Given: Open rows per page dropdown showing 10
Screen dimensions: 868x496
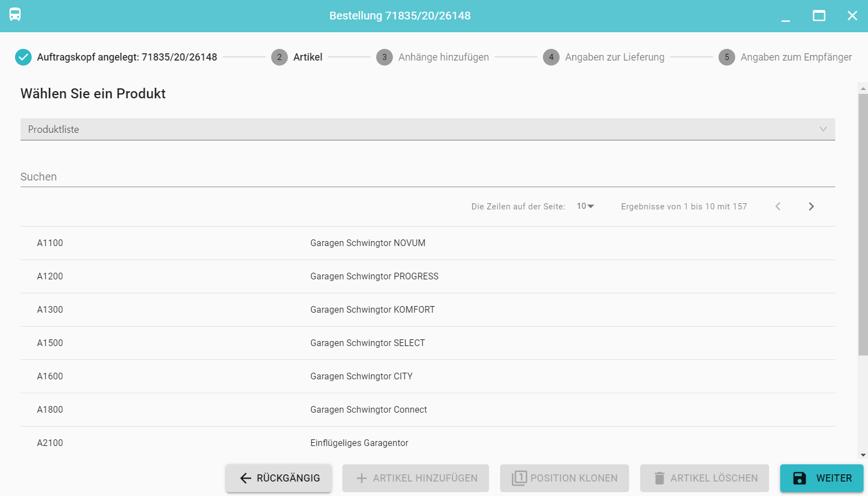Looking at the screenshot, I should (585, 207).
